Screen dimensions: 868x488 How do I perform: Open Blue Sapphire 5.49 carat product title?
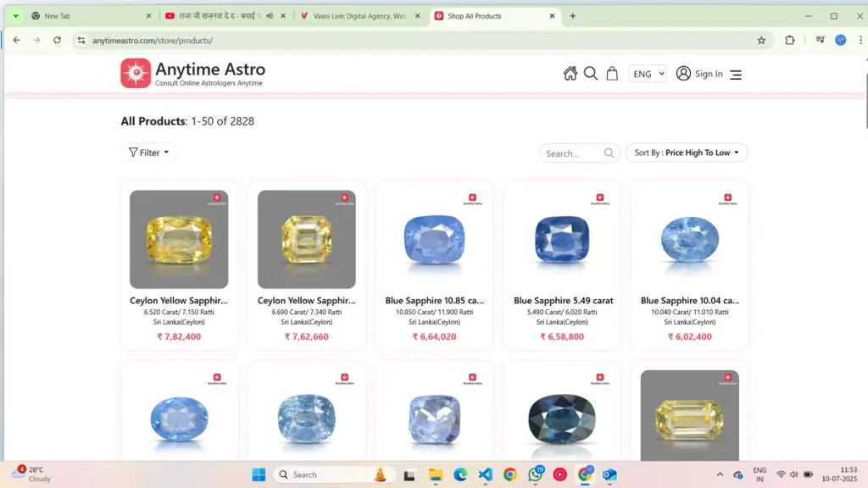[x=563, y=301]
